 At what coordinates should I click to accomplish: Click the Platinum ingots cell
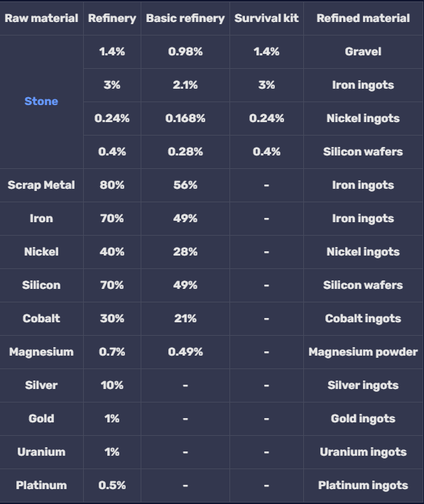363,486
